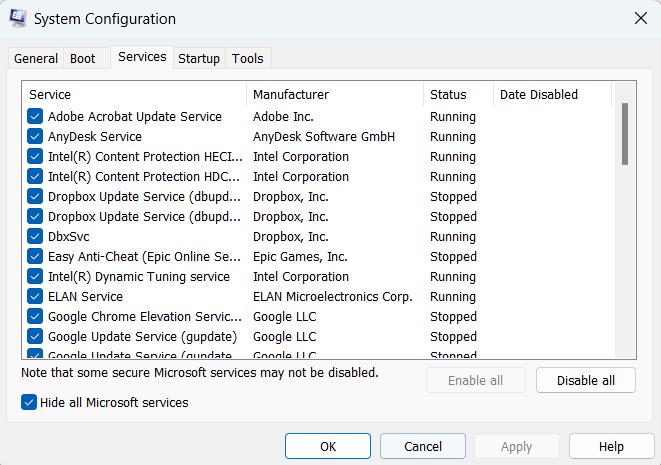Sort by Date Disabled column header

point(552,94)
